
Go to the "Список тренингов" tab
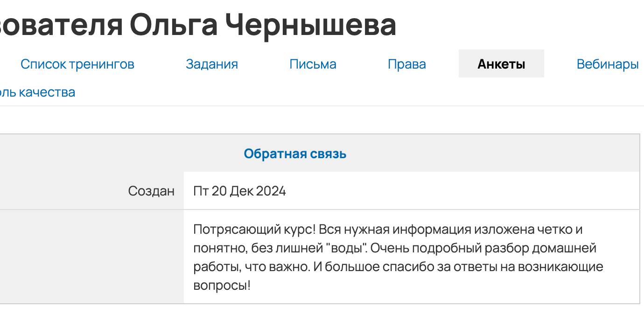(x=77, y=64)
